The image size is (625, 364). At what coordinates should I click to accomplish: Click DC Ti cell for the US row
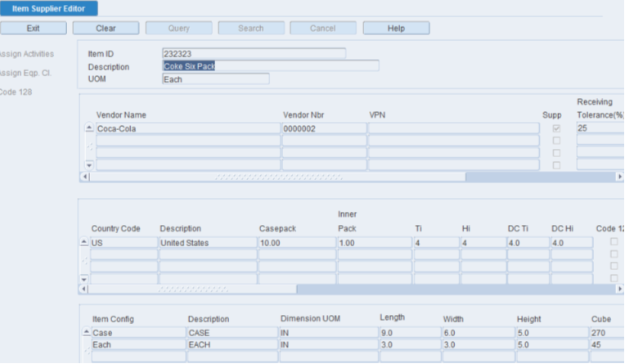point(528,243)
